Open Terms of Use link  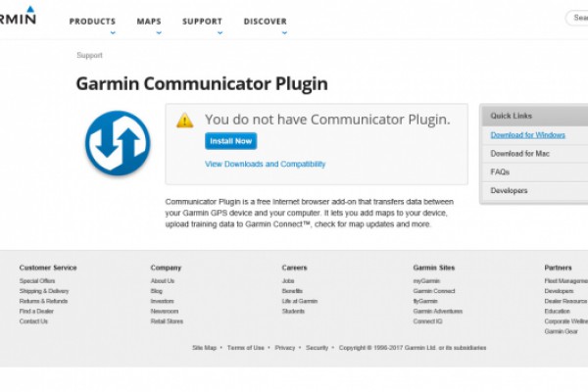(246, 348)
